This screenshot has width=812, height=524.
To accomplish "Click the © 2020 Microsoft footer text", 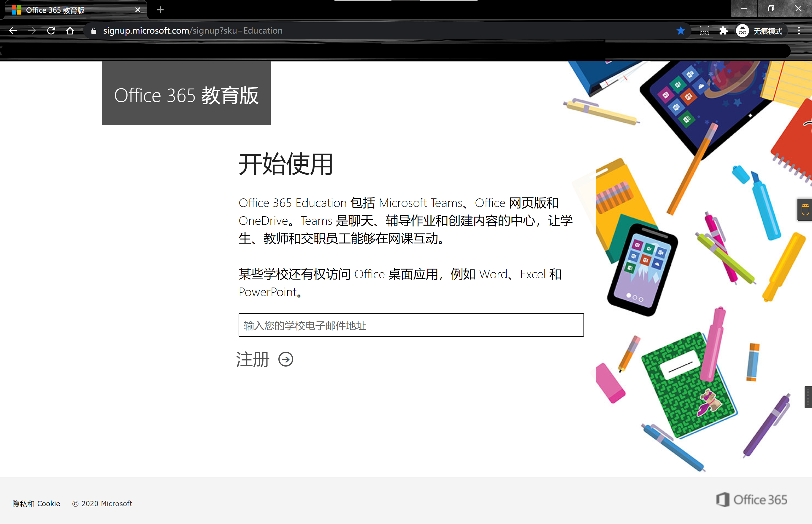I will click(102, 503).
